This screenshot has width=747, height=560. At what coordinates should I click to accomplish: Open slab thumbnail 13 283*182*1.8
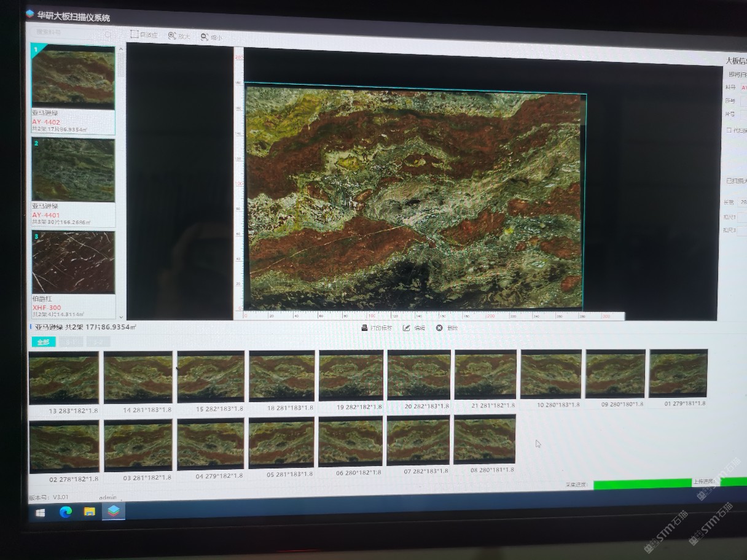click(x=64, y=378)
